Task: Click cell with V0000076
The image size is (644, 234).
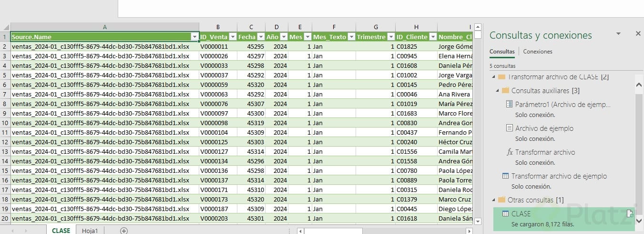Action: (218, 104)
